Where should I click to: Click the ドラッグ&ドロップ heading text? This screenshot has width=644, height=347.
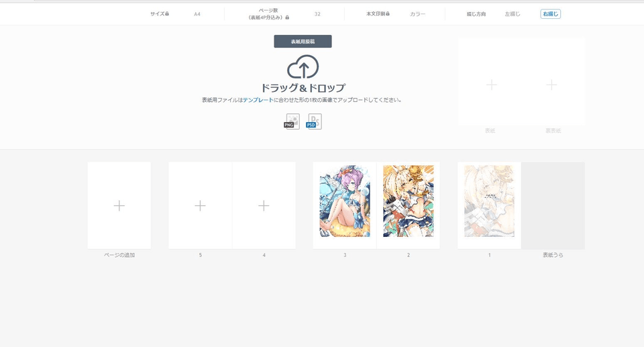[303, 88]
